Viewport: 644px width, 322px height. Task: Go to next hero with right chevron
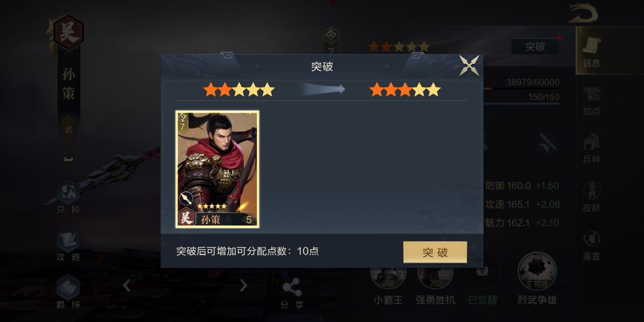click(243, 285)
